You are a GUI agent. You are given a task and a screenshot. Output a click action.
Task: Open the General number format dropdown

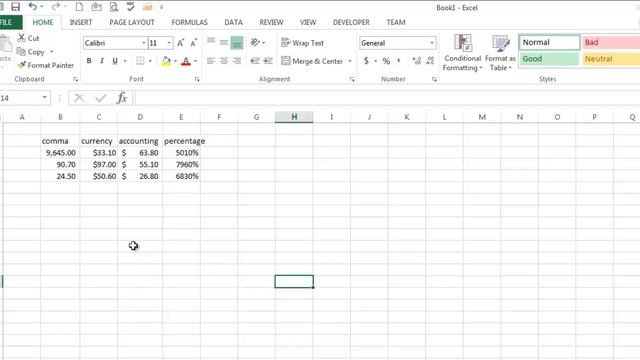(432, 43)
